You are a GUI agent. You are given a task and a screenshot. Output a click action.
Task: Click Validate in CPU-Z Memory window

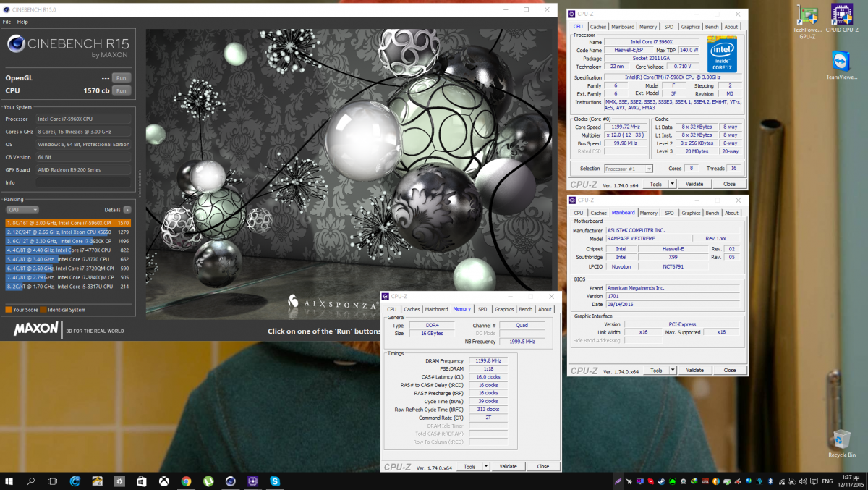coord(509,466)
